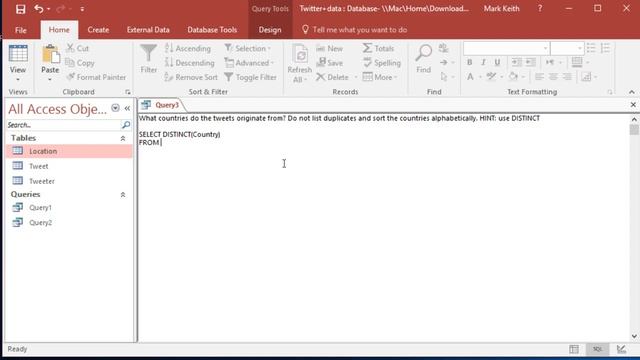Click the Filter funnel icon
The width and height of the screenshot is (640, 360).
tap(149, 54)
